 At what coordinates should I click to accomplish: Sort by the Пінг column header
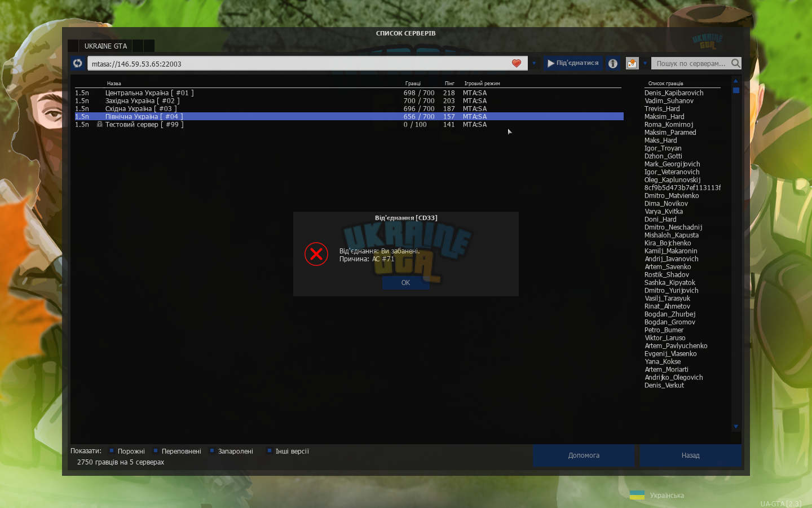449,84
